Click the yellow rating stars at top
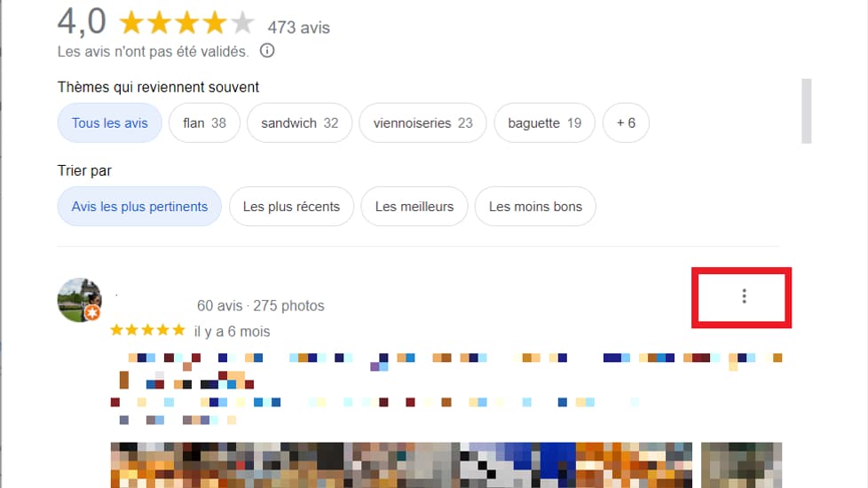The height and width of the screenshot is (488, 868). [186, 23]
